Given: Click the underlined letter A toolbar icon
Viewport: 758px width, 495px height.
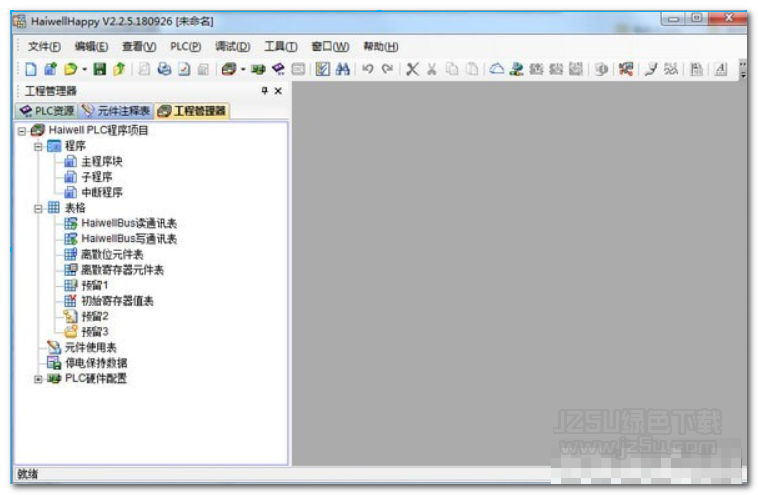Looking at the screenshot, I should (721, 69).
